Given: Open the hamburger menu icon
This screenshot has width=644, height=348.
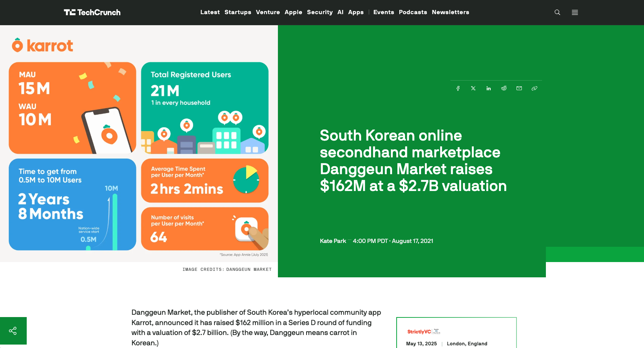Looking at the screenshot, I should (x=575, y=12).
